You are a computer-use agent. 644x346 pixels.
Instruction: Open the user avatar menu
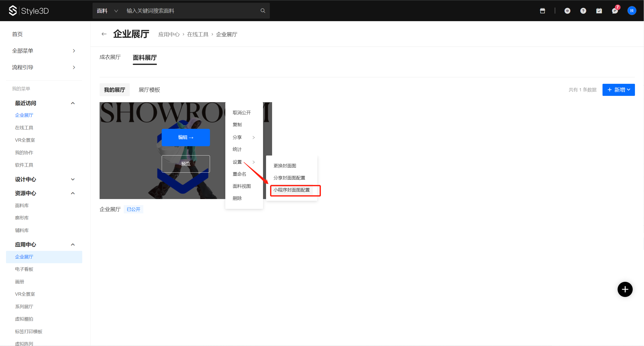click(632, 11)
